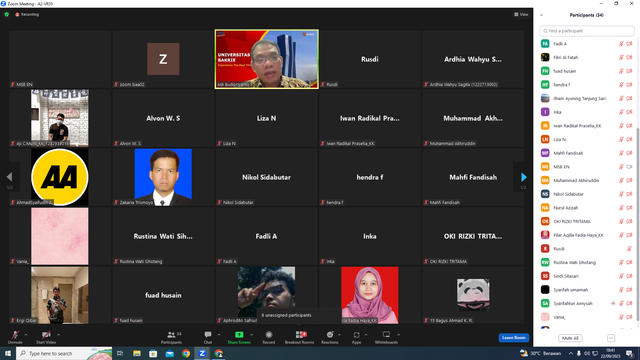
Task: Select Pilar Aqilla Fadia Haya_KK in the list
Action: click(x=587, y=235)
